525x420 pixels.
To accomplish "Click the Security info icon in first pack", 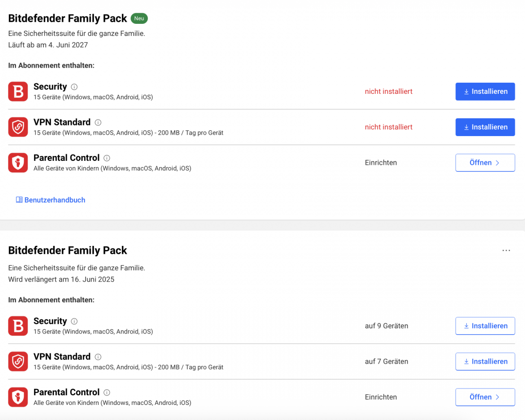I will 74,87.
